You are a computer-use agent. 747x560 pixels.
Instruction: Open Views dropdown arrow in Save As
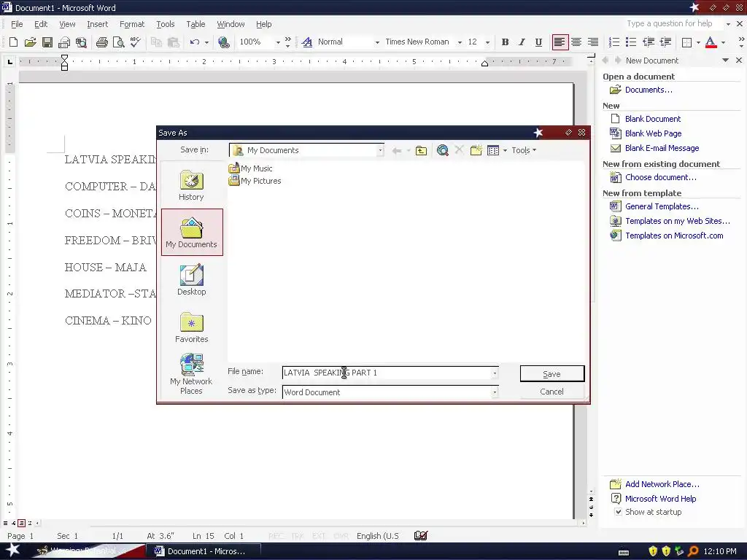tap(505, 150)
